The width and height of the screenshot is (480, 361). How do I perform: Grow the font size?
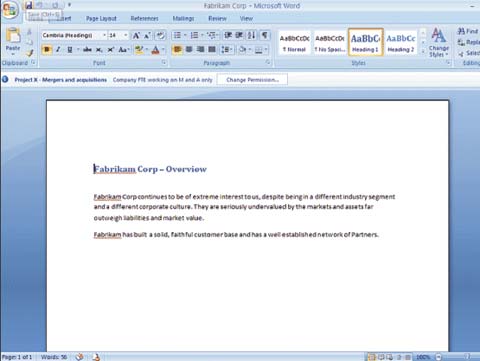coord(136,35)
